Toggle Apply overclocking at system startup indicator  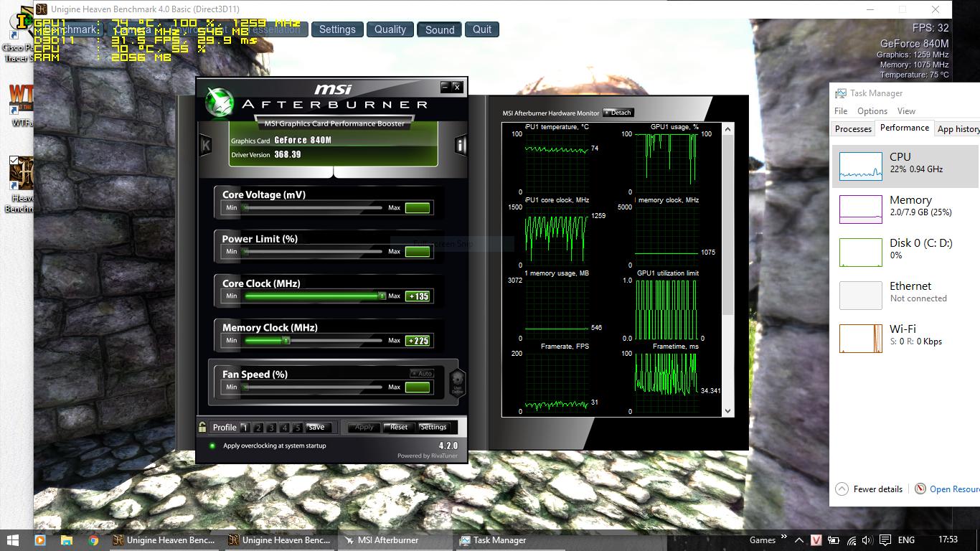212,446
